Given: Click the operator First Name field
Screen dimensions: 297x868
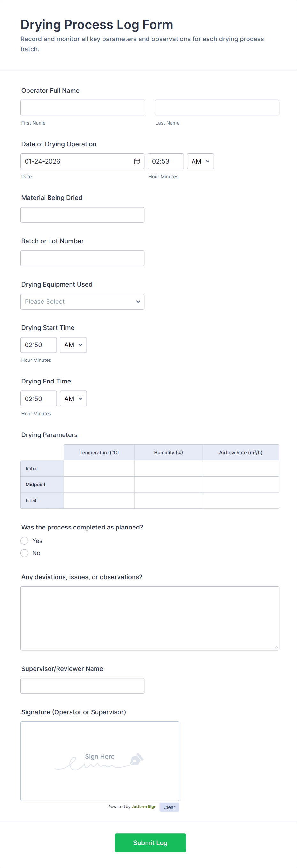Looking at the screenshot, I should pyautogui.click(x=83, y=108).
